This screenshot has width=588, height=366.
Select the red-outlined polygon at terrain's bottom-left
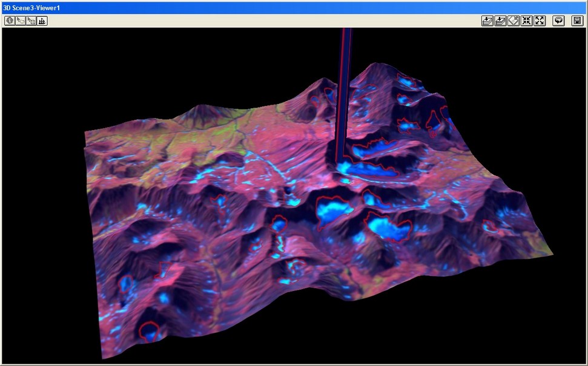pos(148,330)
